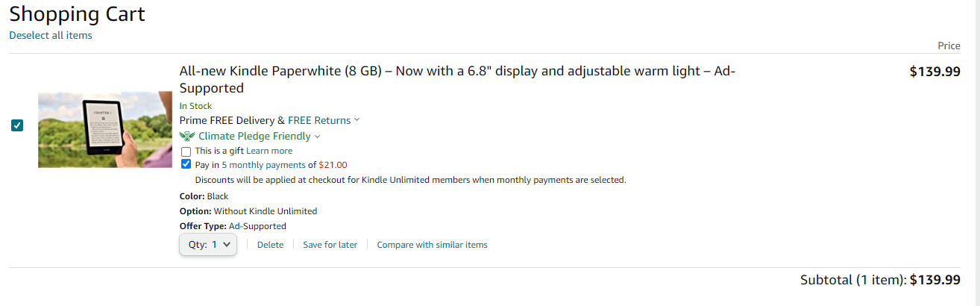
Task: Open the 5 monthly payments link
Action: [263, 165]
